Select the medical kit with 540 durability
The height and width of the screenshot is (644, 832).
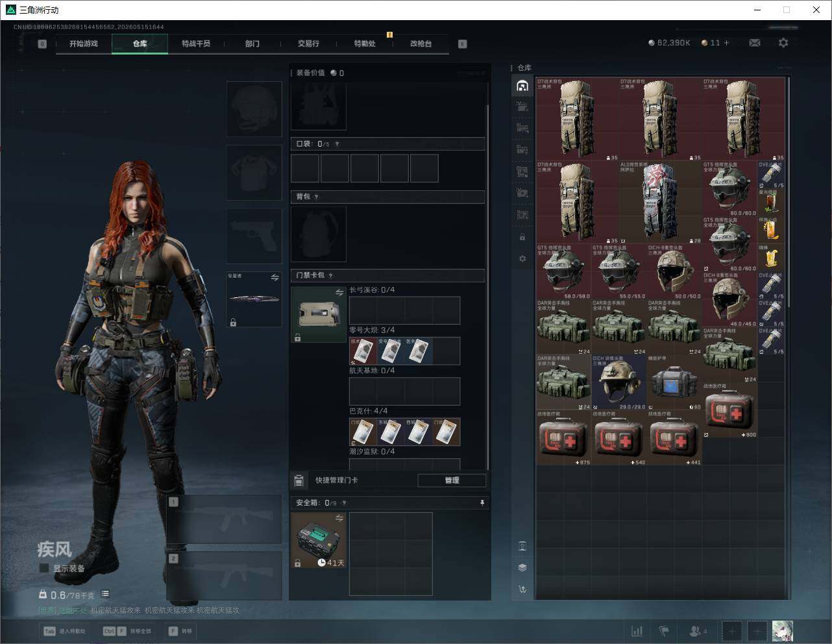click(x=618, y=438)
